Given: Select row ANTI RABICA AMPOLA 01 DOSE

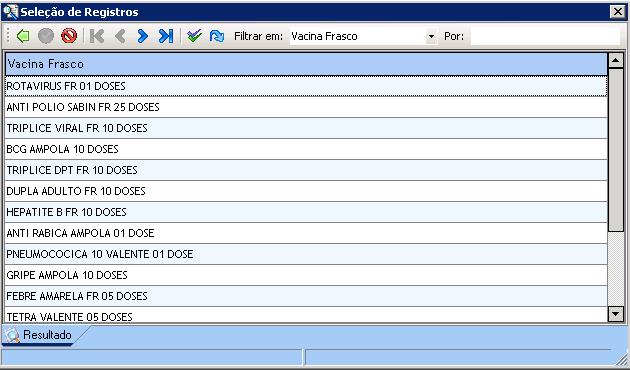Looking at the screenshot, I should 306,233.
